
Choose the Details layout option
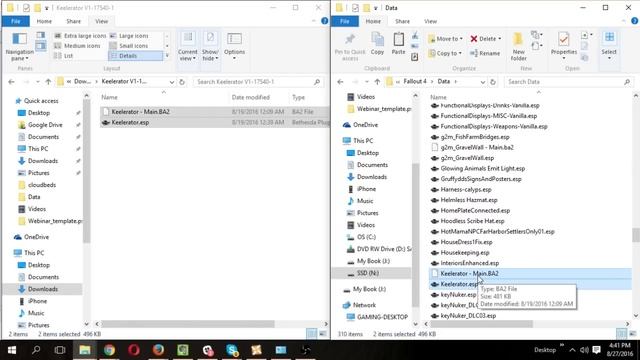coord(136,56)
